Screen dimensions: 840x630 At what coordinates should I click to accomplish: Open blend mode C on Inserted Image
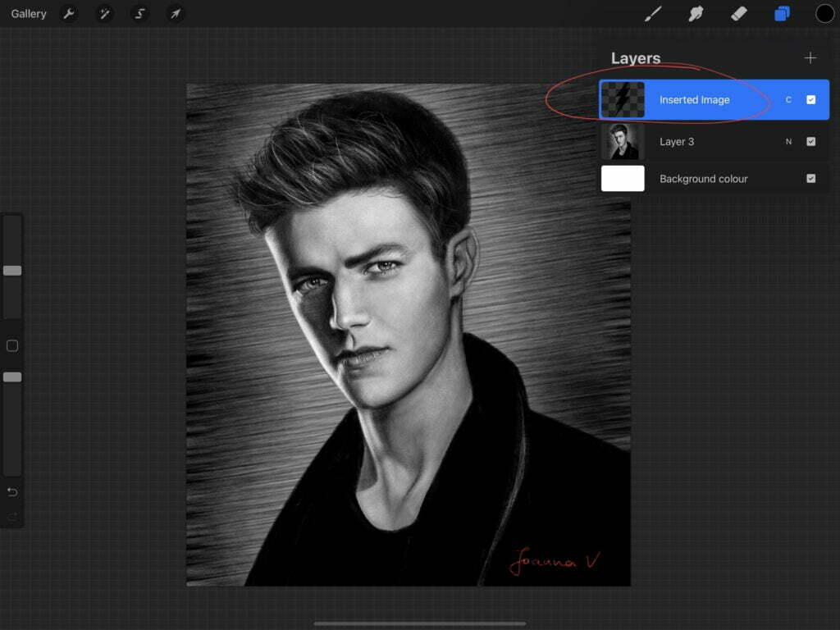(788, 100)
